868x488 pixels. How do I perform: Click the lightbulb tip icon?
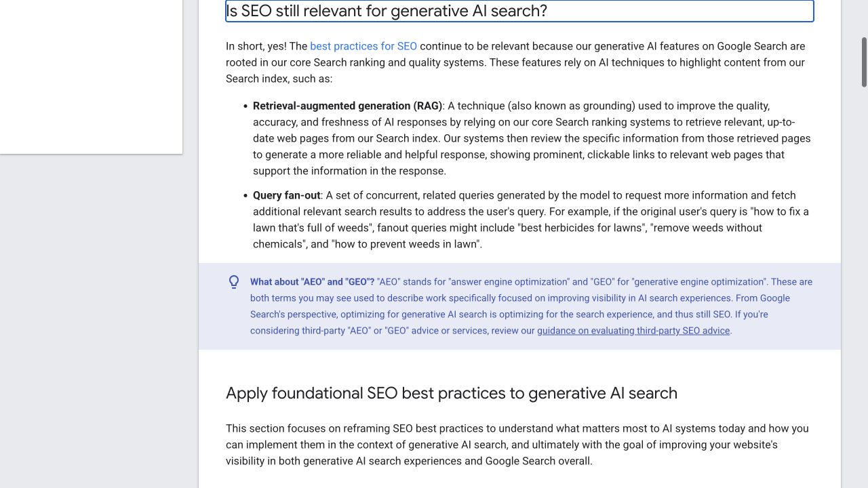pos(234,282)
